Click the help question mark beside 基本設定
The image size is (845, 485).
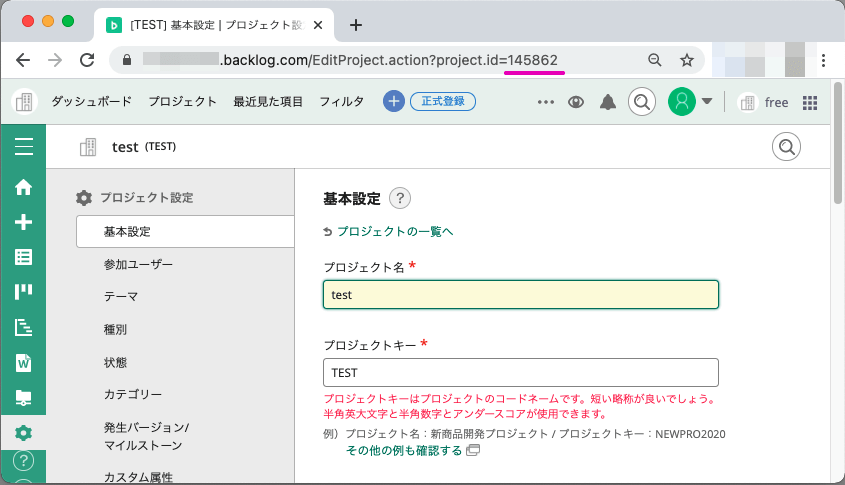(x=400, y=198)
